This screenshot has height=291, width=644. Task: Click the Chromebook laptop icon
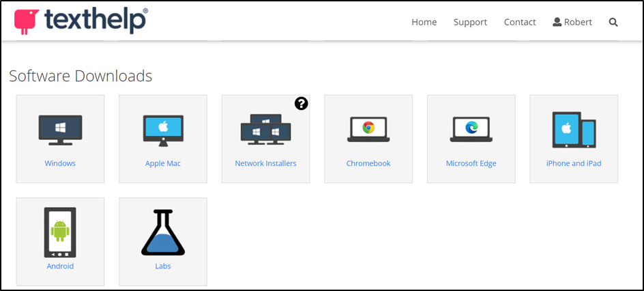click(x=368, y=129)
